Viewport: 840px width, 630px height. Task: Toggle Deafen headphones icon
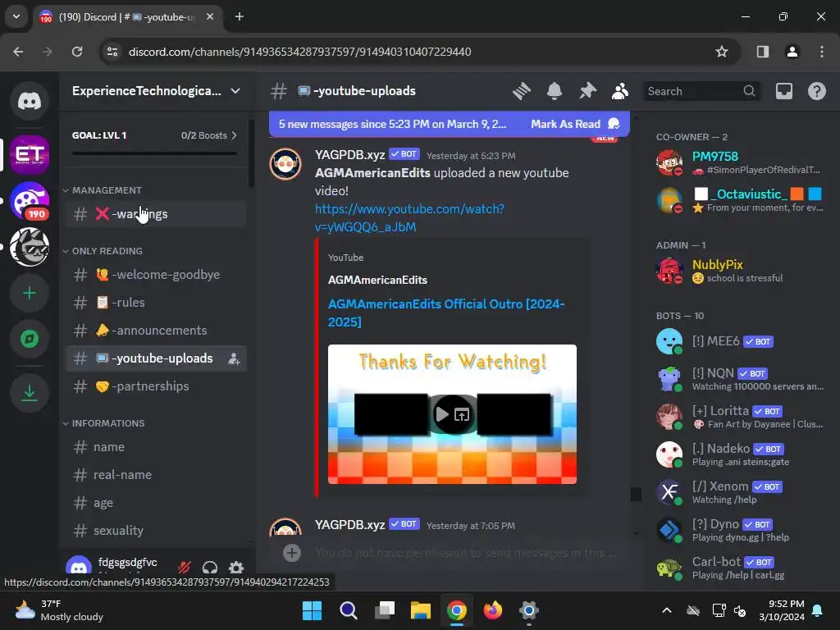pyautogui.click(x=210, y=567)
